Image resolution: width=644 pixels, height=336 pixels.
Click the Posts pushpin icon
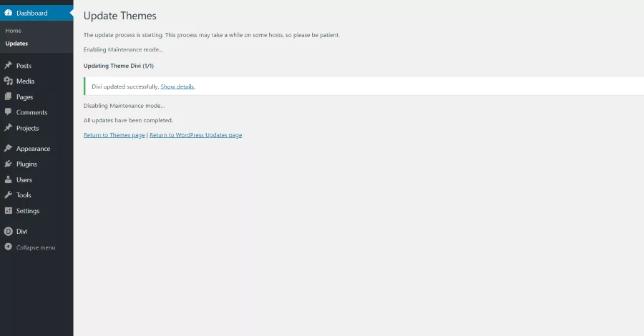tap(8, 65)
